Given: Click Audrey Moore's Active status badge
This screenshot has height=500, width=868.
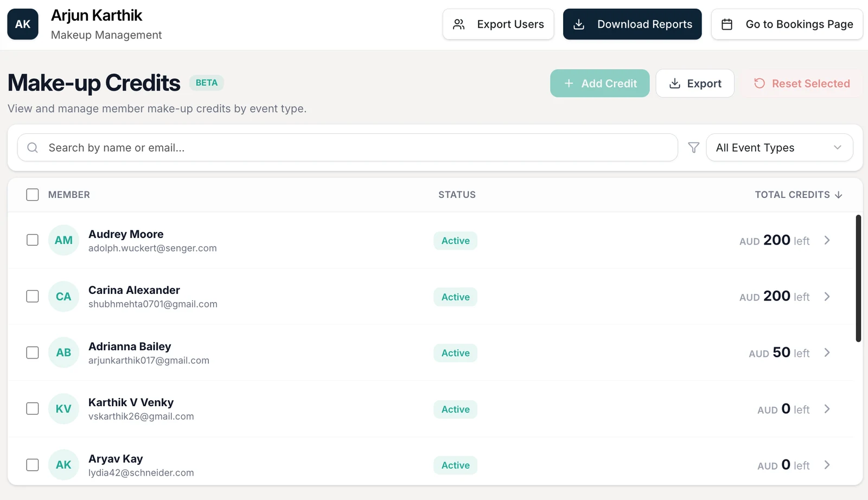Looking at the screenshot, I should [455, 241].
